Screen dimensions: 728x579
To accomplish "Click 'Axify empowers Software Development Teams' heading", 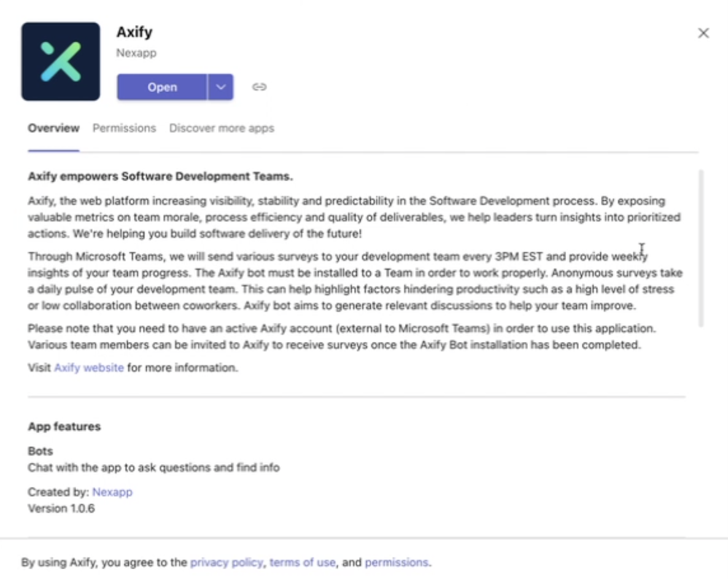I will (160, 176).
